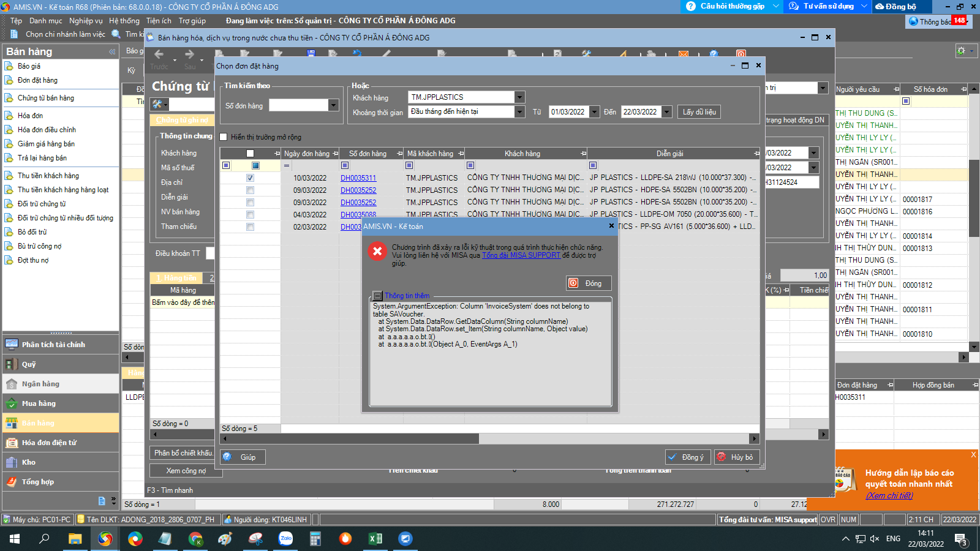Open the Tệp menu
This screenshot has height=551, width=980.
coord(16,21)
